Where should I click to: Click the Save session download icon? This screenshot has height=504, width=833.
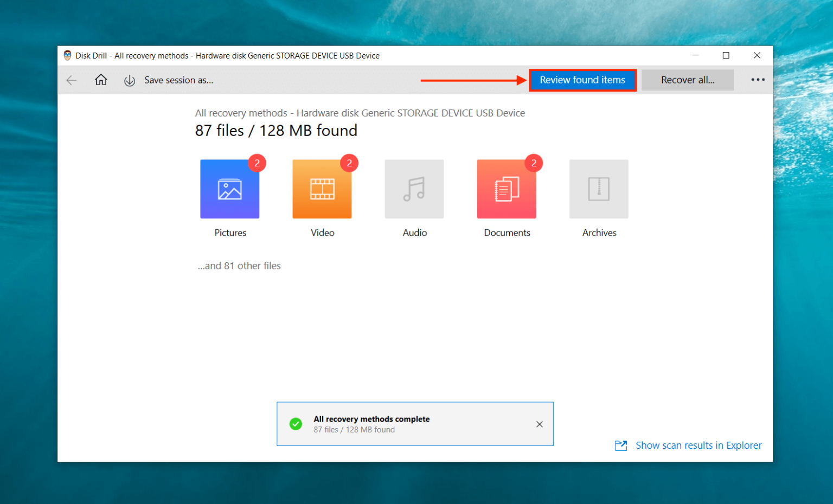[x=130, y=80]
